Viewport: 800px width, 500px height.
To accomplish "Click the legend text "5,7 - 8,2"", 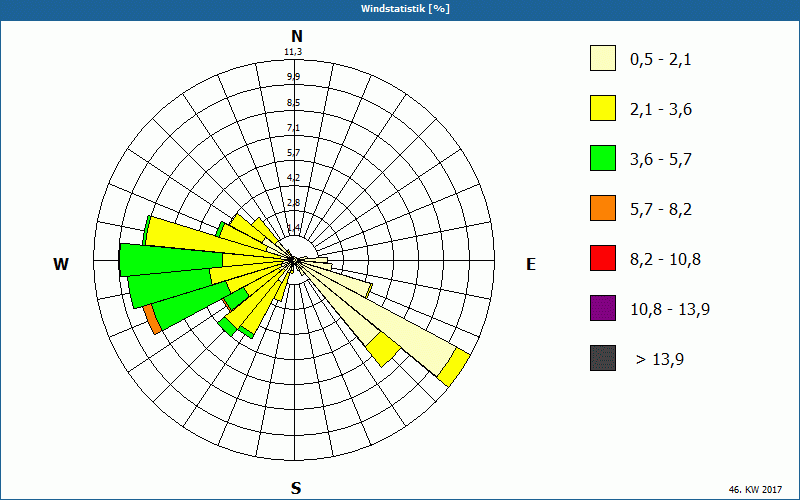I will click(x=661, y=210).
